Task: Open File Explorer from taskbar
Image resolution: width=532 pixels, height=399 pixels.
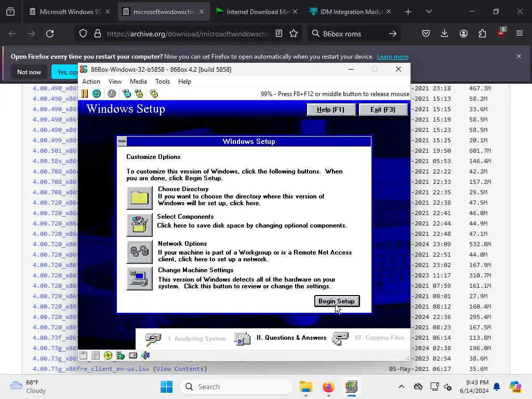Action: [305, 387]
